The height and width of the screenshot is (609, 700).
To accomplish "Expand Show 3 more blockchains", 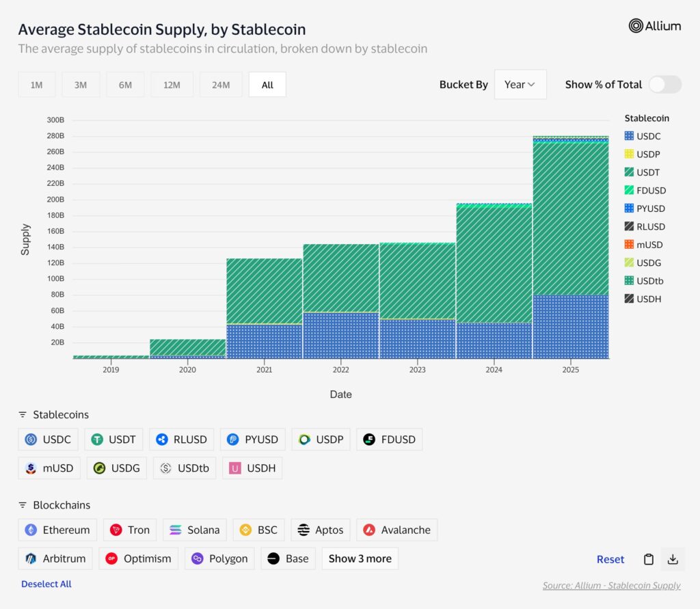I will (x=360, y=558).
